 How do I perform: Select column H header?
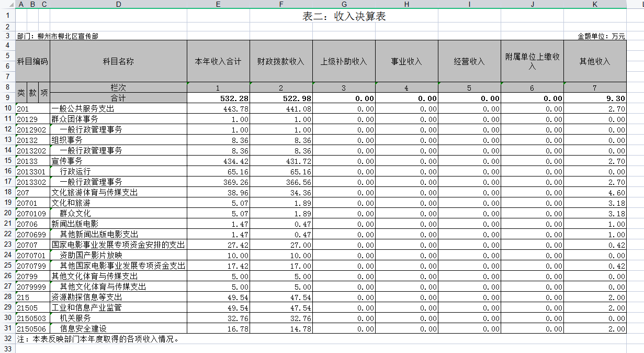406,4
